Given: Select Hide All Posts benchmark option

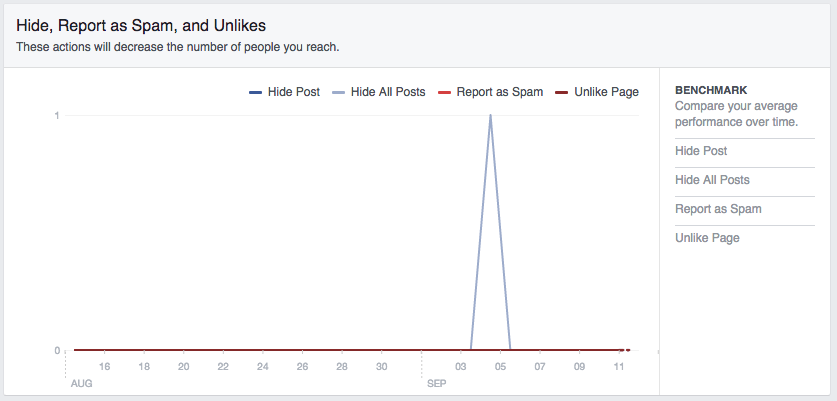Looking at the screenshot, I should [x=712, y=180].
